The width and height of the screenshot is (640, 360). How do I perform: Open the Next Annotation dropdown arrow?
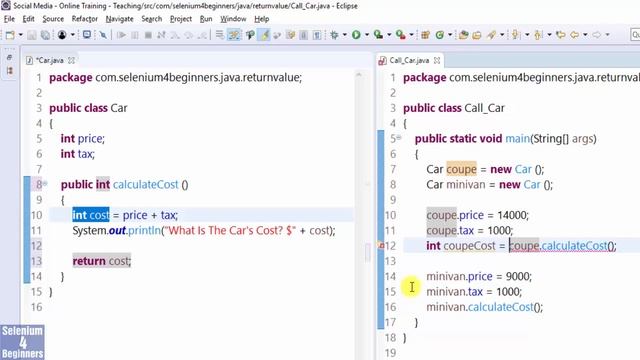[x=527, y=35]
